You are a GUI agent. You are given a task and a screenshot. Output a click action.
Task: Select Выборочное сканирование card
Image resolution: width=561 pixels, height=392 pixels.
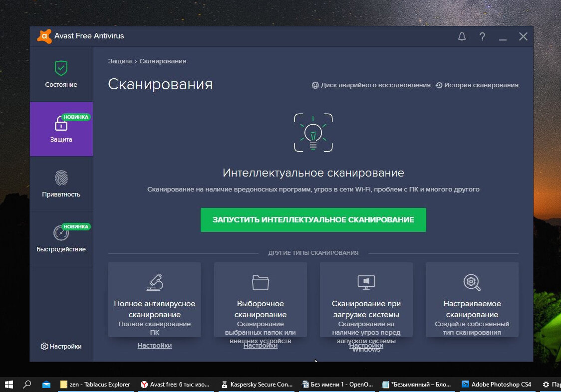[x=261, y=300]
